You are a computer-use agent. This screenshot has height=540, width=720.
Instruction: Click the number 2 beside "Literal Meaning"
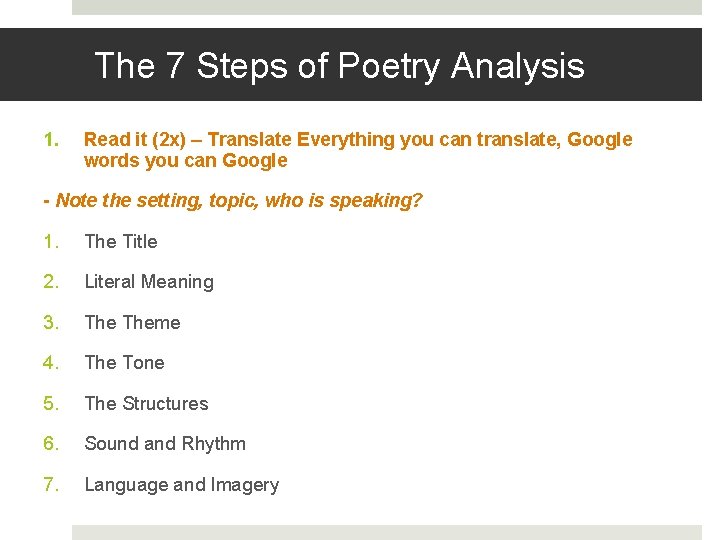51,282
